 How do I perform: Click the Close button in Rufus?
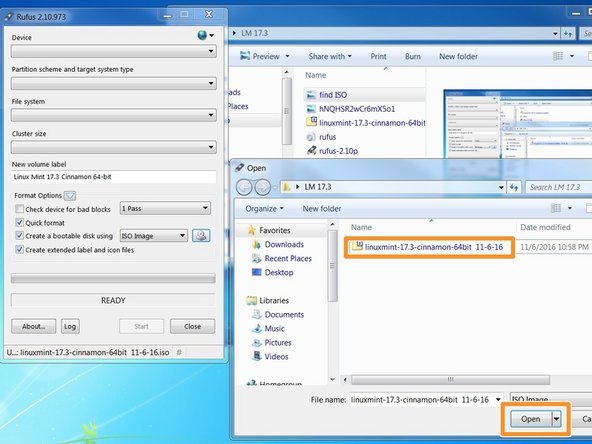tap(193, 326)
